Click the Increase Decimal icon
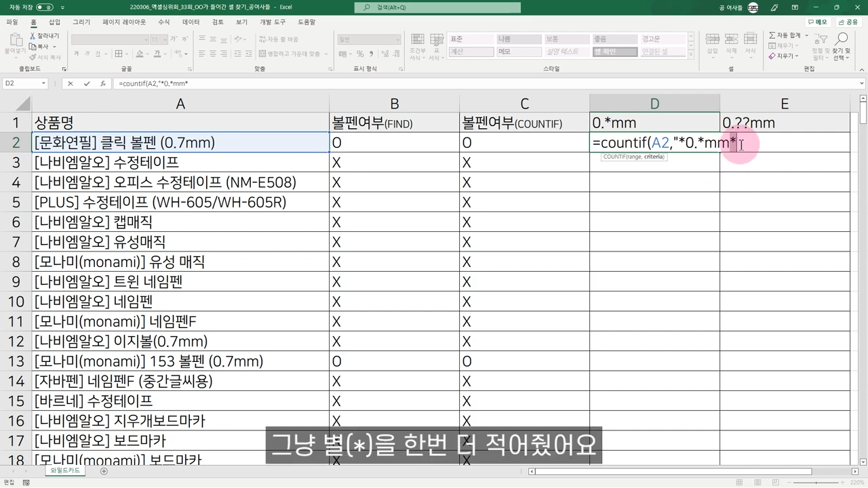The height and width of the screenshot is (488, 868). (x=385, y=54)
